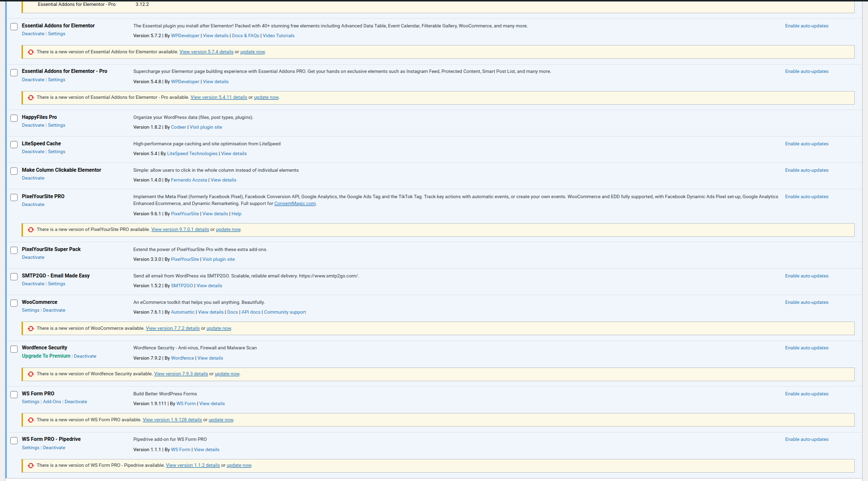Click the update icon in the PixelYourSite PRO notice
The width and height of the screenshot is (868, 481).
[31, 229]
